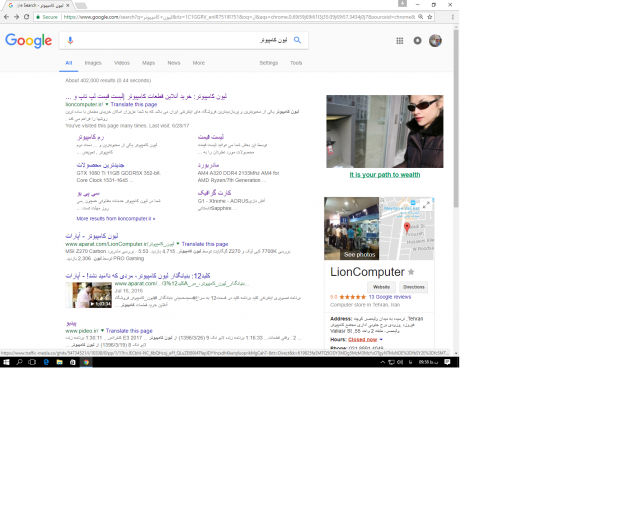
Task: Open the first lioncomputer.ir result title
Action: click(x=146, y=96)
